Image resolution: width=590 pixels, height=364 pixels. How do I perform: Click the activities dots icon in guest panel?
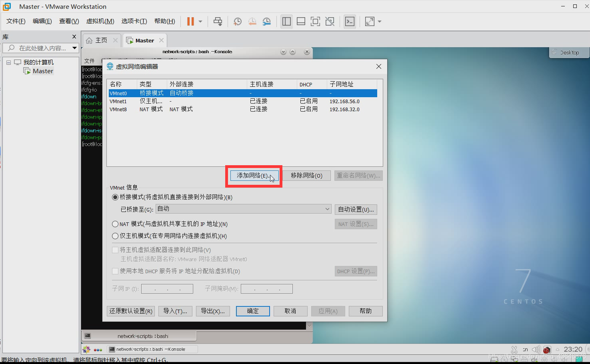point(98,350)
